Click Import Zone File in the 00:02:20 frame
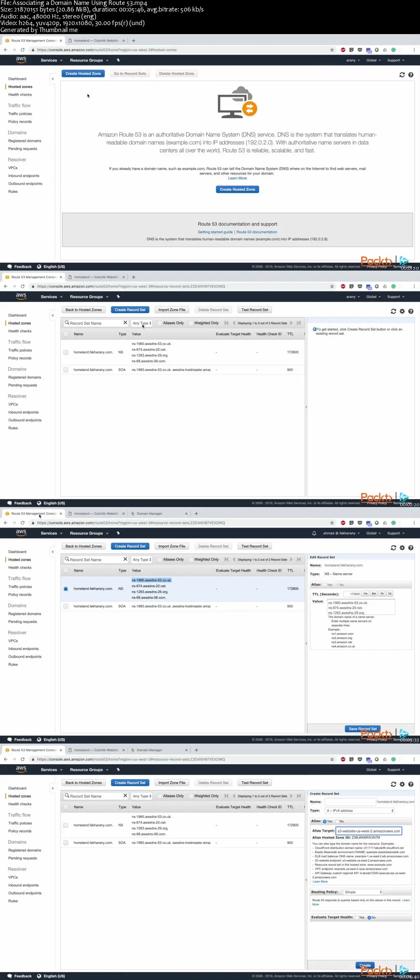Viewport: 420px width, 980px height. (172, 310)
